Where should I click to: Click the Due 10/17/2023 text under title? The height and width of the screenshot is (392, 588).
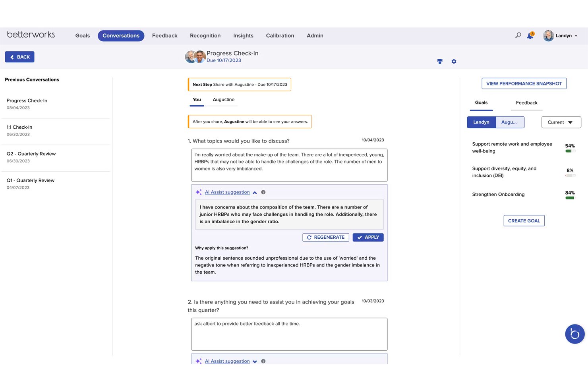tap(224, 61)
